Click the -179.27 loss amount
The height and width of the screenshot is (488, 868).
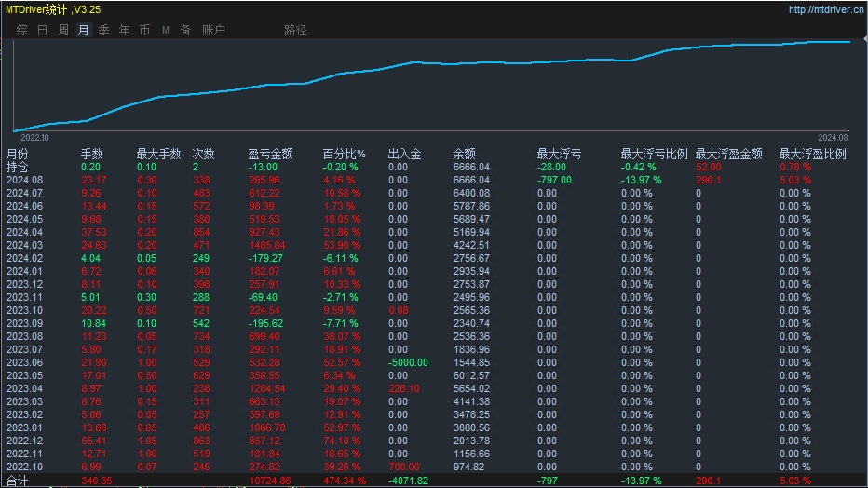pyautogui.click(x=265, y=258)
